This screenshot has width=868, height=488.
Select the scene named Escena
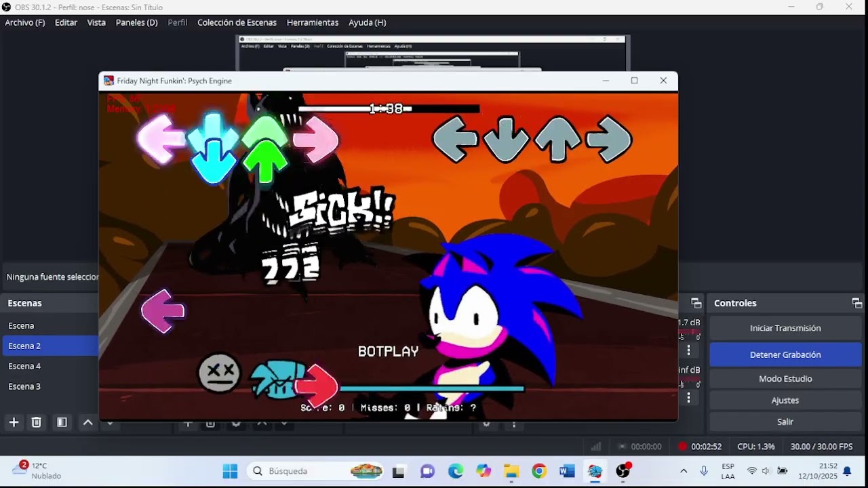coord(50,325)
